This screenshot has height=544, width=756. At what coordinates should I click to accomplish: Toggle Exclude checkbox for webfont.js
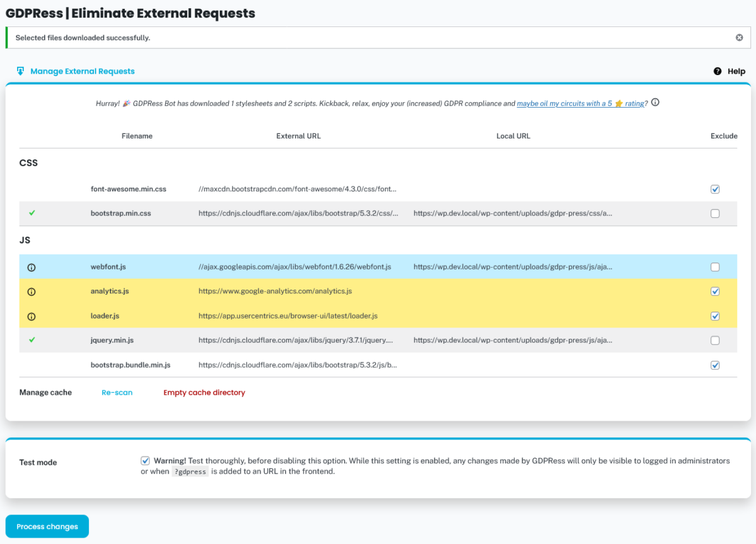pyautogui.click(x=715, y=267)
